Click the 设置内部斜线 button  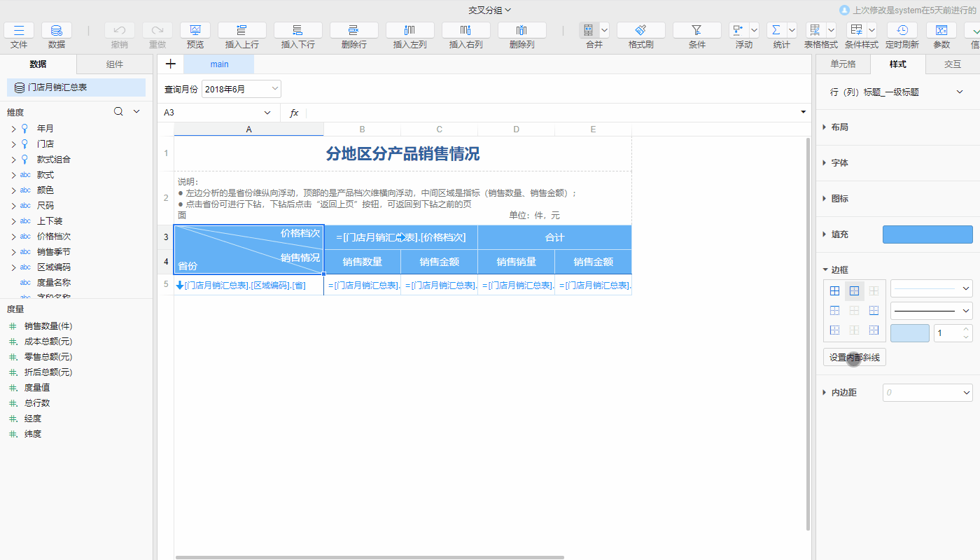point(854,358)
